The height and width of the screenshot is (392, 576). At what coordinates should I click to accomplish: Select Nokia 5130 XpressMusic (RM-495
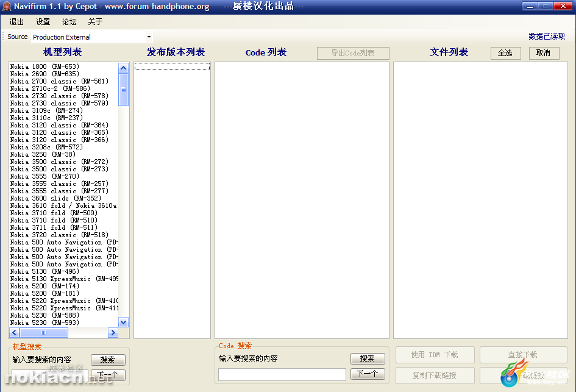(64, 279)
